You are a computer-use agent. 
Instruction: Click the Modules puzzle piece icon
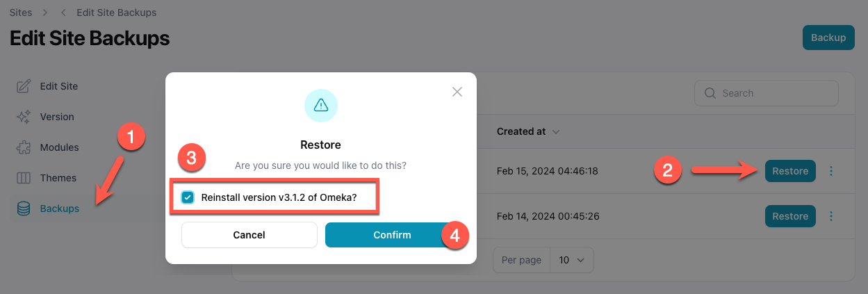24,147
